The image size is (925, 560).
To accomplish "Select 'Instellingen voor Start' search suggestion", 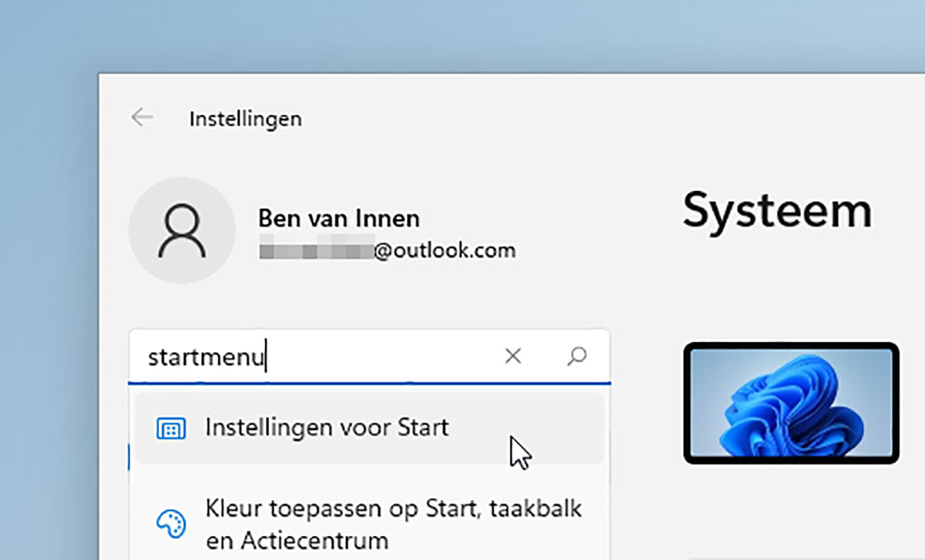I will click(327, 428).
